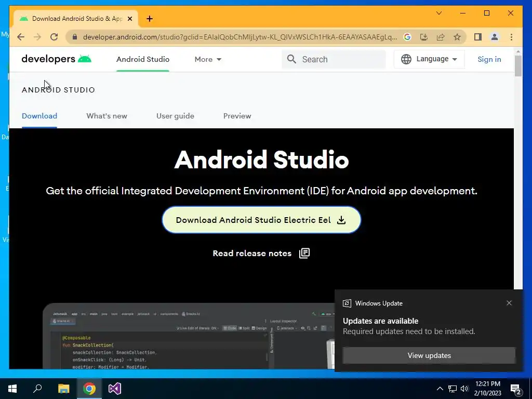View site info via the padlock icon

75,37
